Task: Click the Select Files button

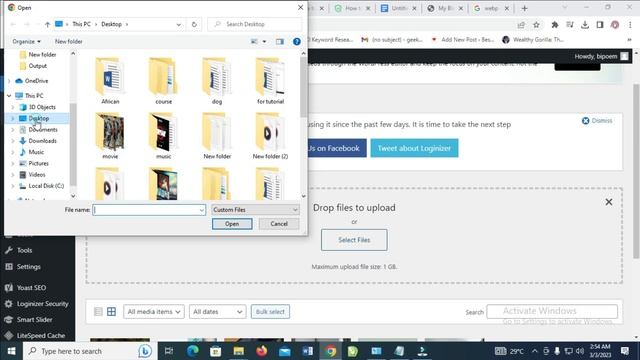Action: 354,240
